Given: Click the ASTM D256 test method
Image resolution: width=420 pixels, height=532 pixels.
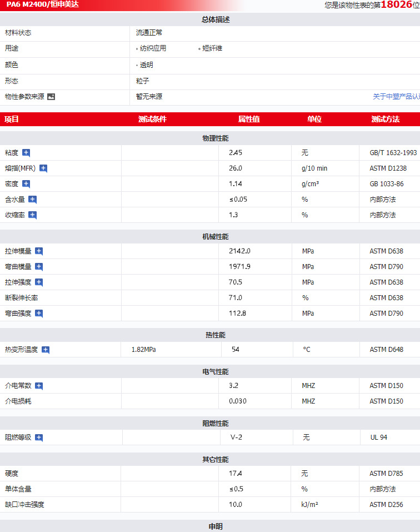Looking at the screenshot, I should click(387, 505).
